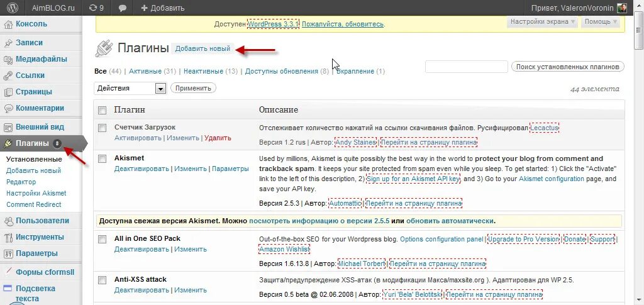Check the All in One SEO Pack checkbox
Screen dimensions: 644x305
pos(103,240)
